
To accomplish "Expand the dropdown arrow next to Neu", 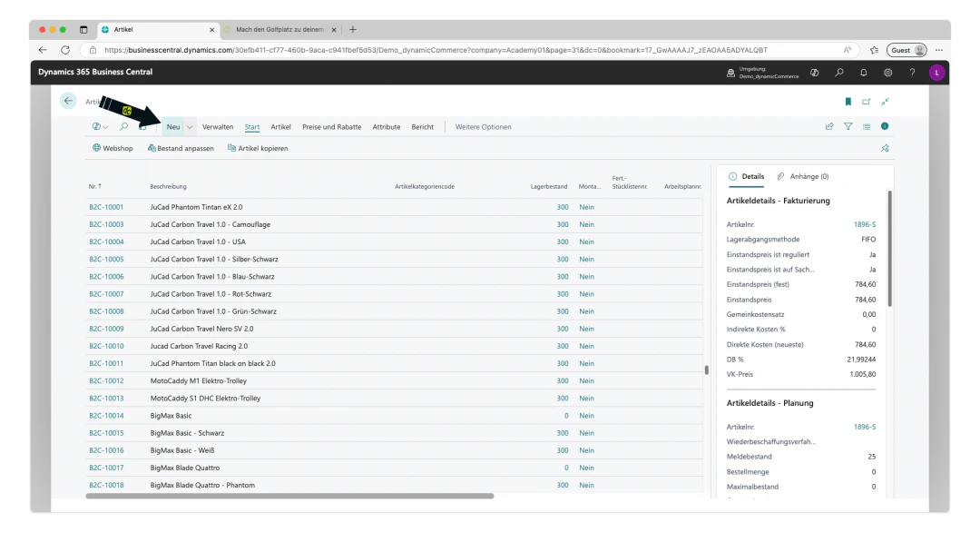I will click(190, 127).
